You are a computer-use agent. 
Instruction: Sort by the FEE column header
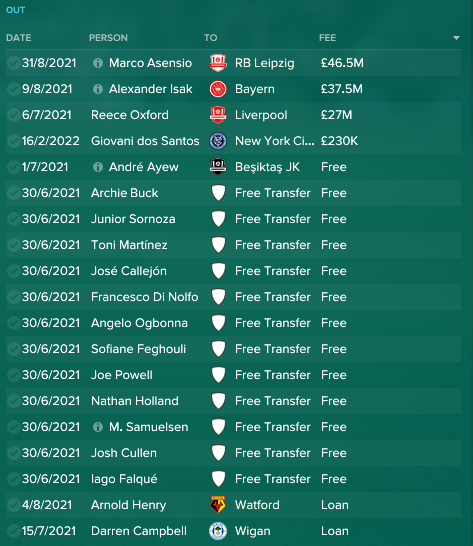(x=327, y=38)
